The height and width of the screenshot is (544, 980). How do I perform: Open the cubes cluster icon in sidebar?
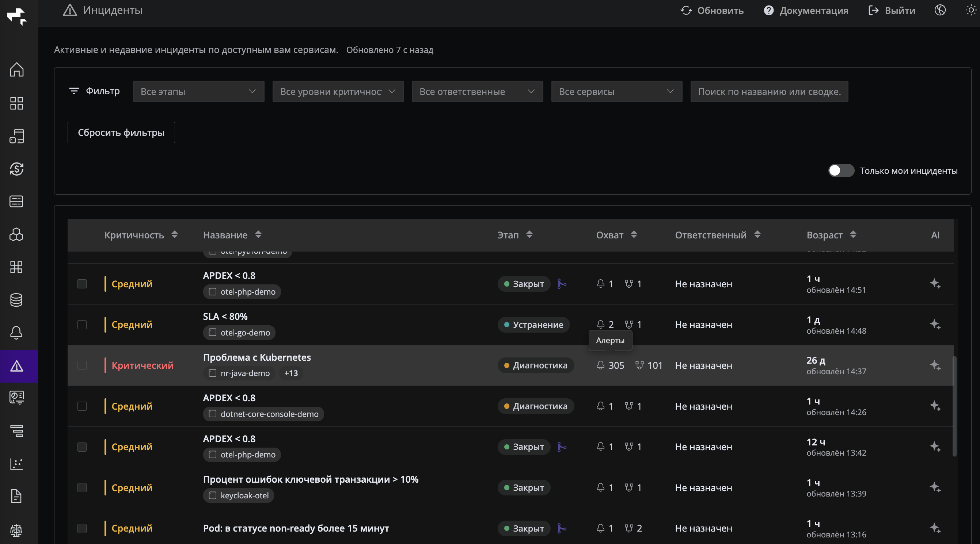[x=16, y=234]
